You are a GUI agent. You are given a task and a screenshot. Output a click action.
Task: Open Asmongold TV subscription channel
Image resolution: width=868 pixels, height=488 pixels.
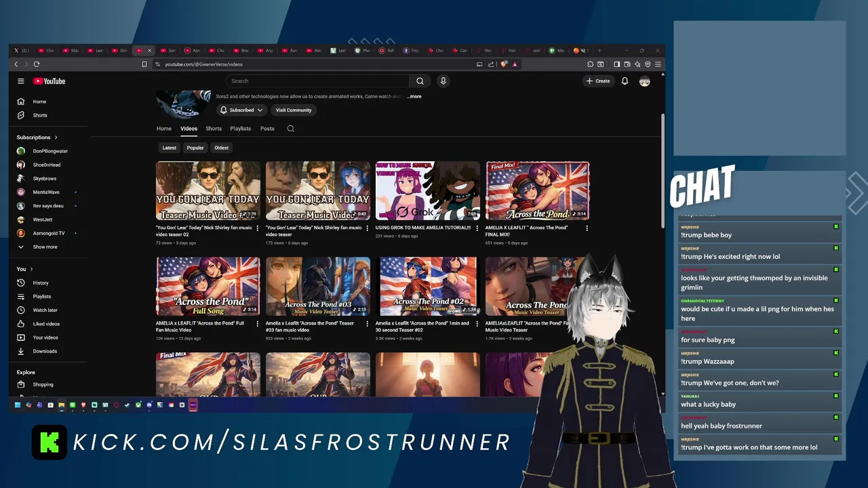(47, 233)
